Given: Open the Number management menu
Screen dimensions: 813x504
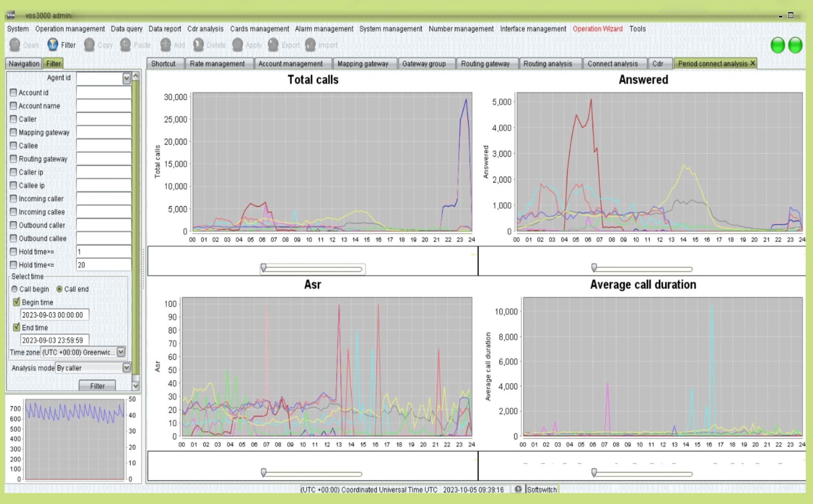Looking at the screenshot, I should pyautogui.click(x=461, y=29).
